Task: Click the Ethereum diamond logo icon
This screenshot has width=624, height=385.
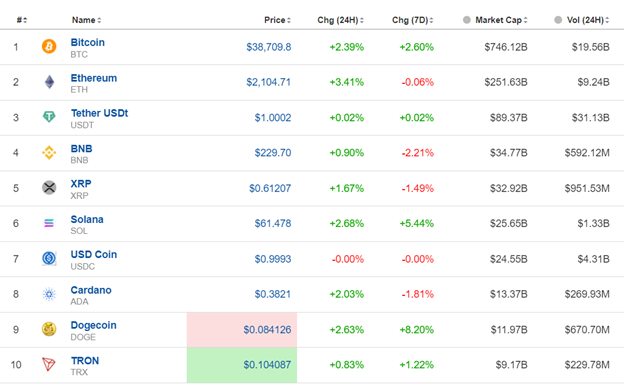Action: tap(49, 82)
